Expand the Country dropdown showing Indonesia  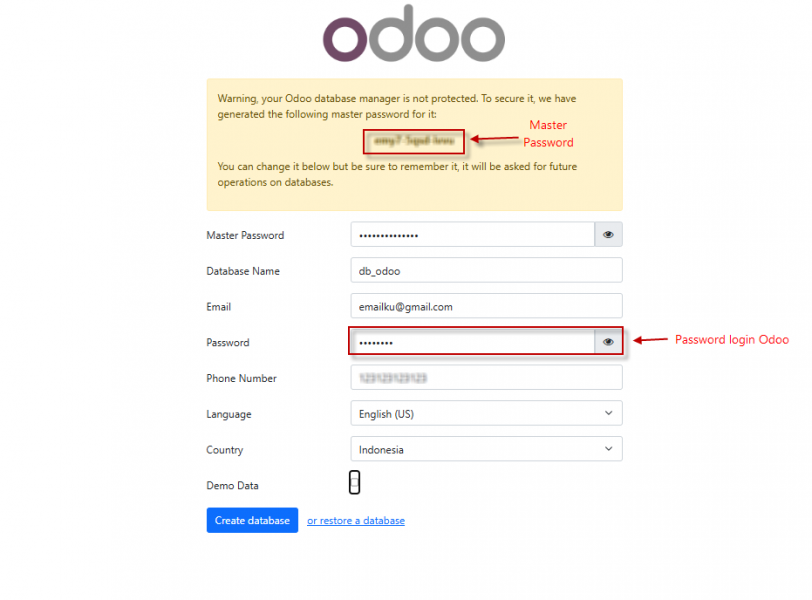(x=486, y=450)
